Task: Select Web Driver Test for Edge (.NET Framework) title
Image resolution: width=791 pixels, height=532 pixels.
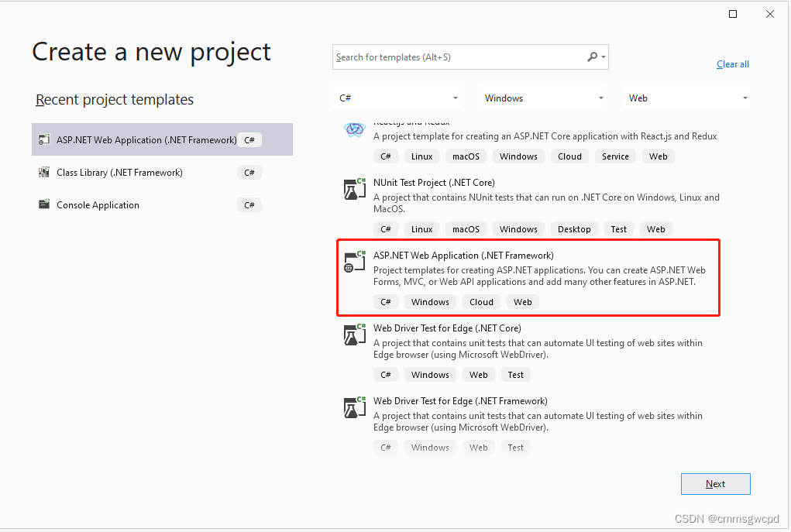Action: pos(460,401)
